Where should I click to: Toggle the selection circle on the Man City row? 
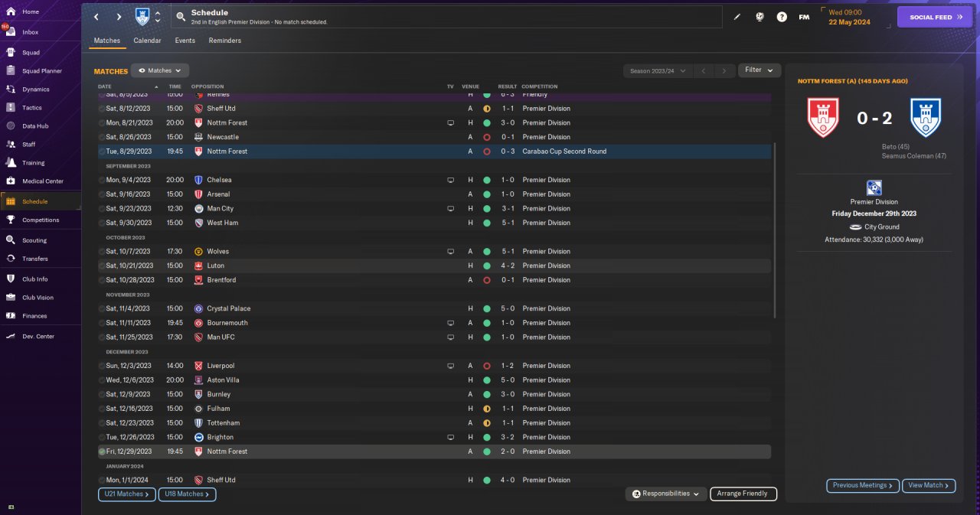click(x=102, y=208)
